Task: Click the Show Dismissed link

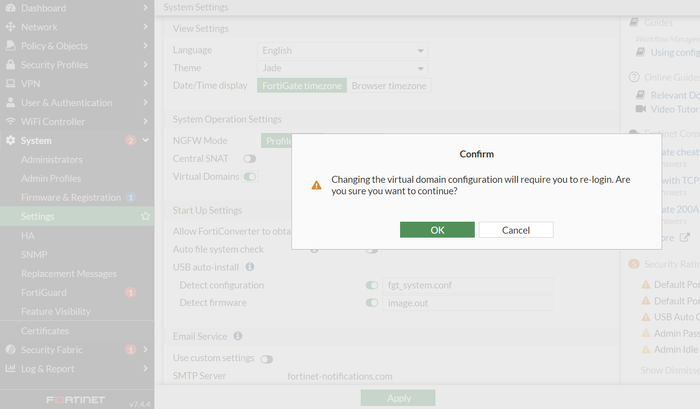Action: point(670,370)
